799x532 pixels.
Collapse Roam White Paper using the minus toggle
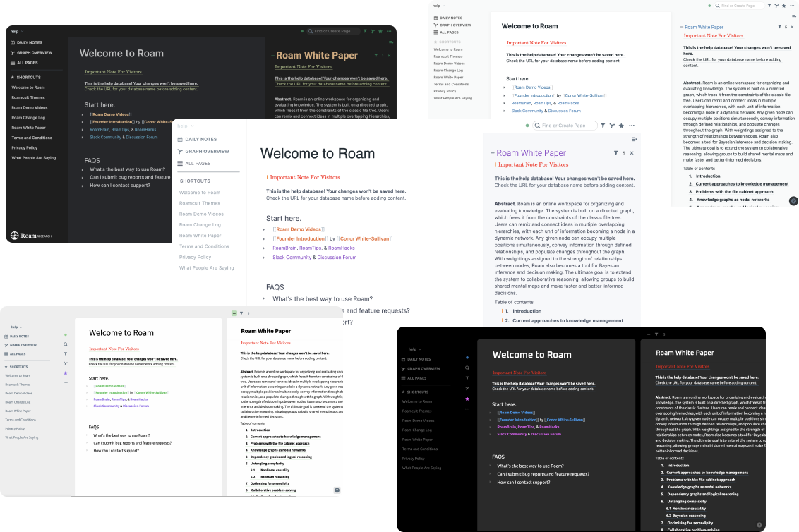click(x=493, y=153)
